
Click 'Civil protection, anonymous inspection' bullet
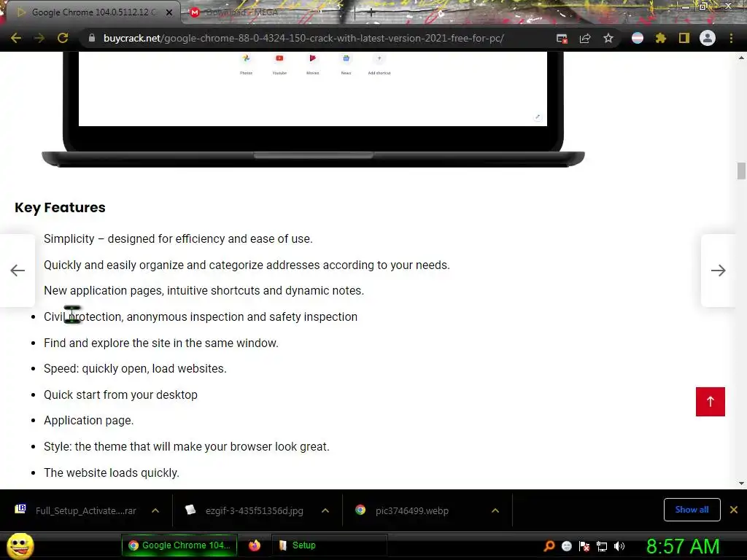[201, 316]
